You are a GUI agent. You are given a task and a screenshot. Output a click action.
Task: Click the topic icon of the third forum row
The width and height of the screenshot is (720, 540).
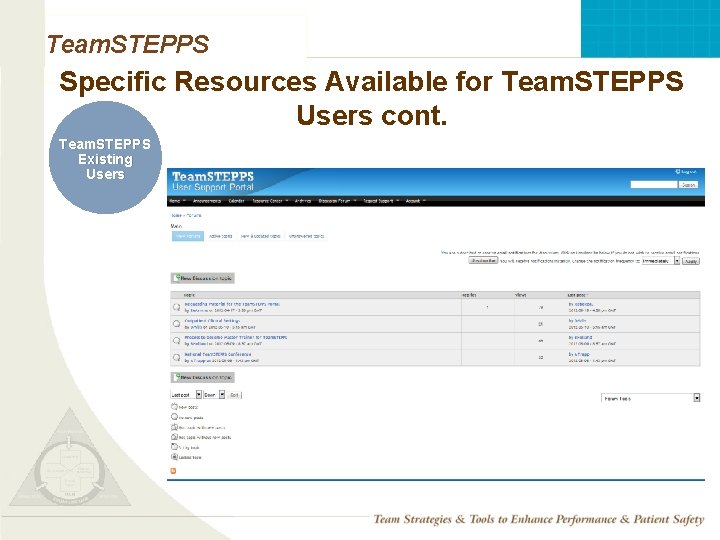(x=176, y=341)
